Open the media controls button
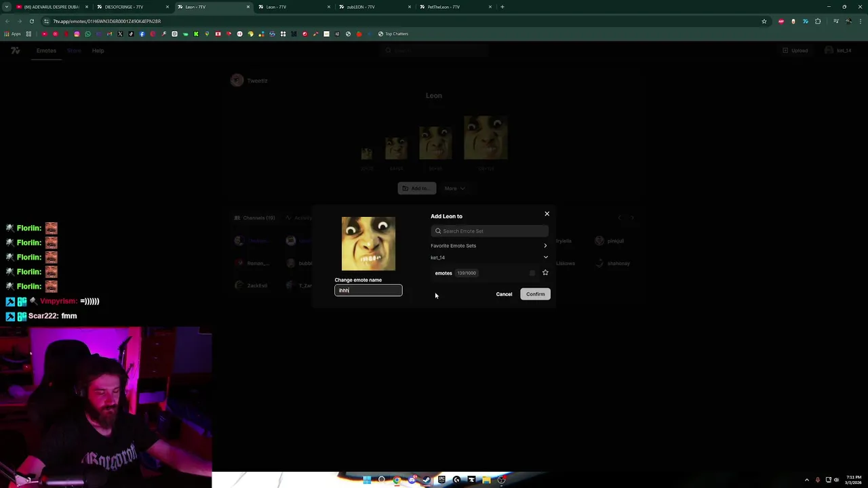The height and width of the screenshot is (488, 868). click(836, 21)
